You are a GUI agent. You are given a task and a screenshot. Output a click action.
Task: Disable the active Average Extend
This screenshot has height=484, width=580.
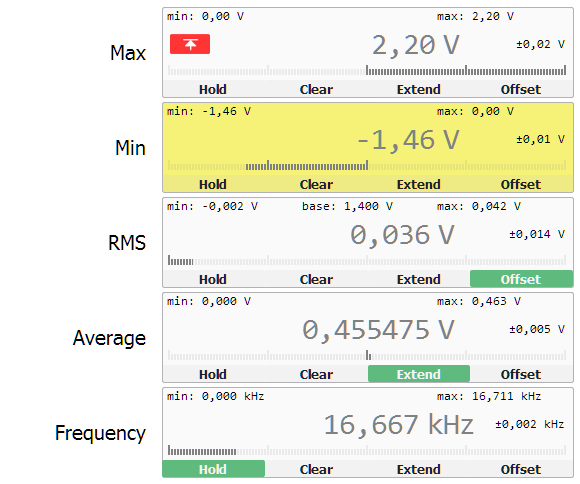[419, 374]
